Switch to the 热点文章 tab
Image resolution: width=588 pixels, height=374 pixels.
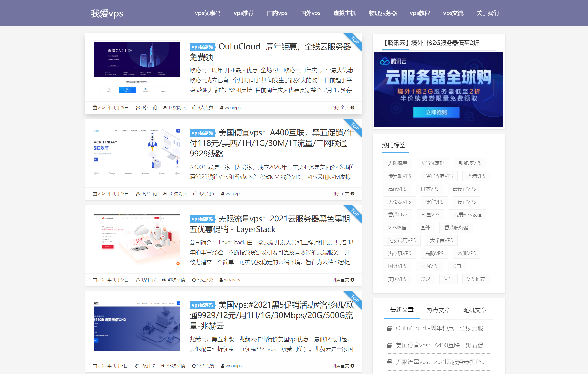[438, 310]
